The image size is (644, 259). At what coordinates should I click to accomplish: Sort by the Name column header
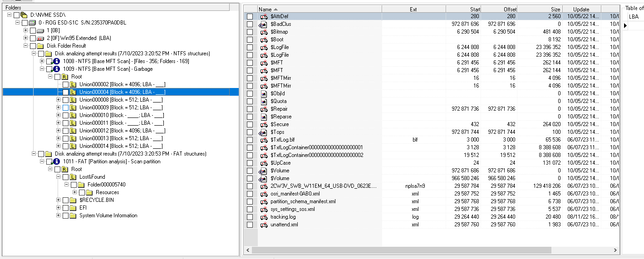tap(320, 9)
